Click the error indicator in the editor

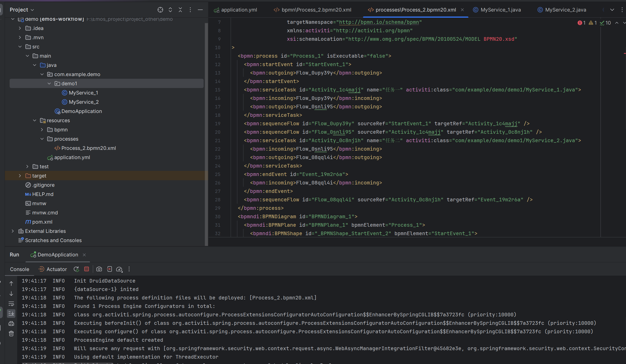coord(581,23)
